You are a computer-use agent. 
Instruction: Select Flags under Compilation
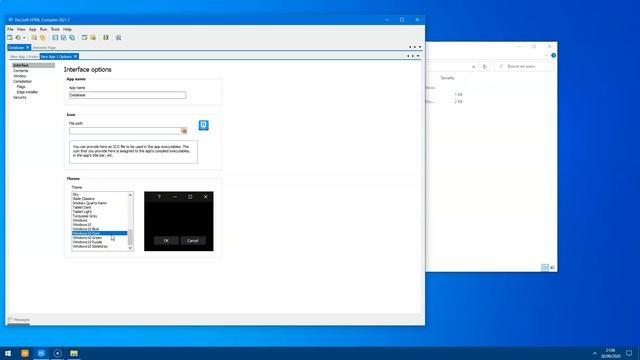[21, 87]
